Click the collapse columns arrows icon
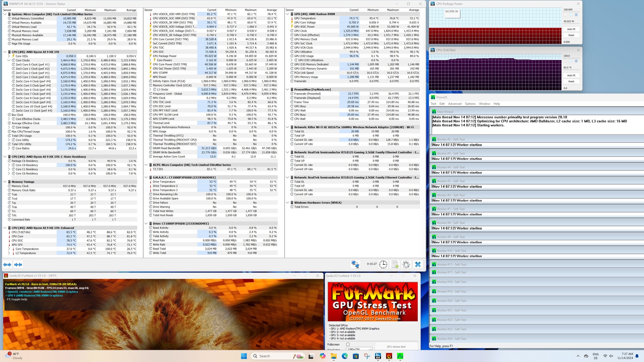644x362 pixels. point(18,264)
